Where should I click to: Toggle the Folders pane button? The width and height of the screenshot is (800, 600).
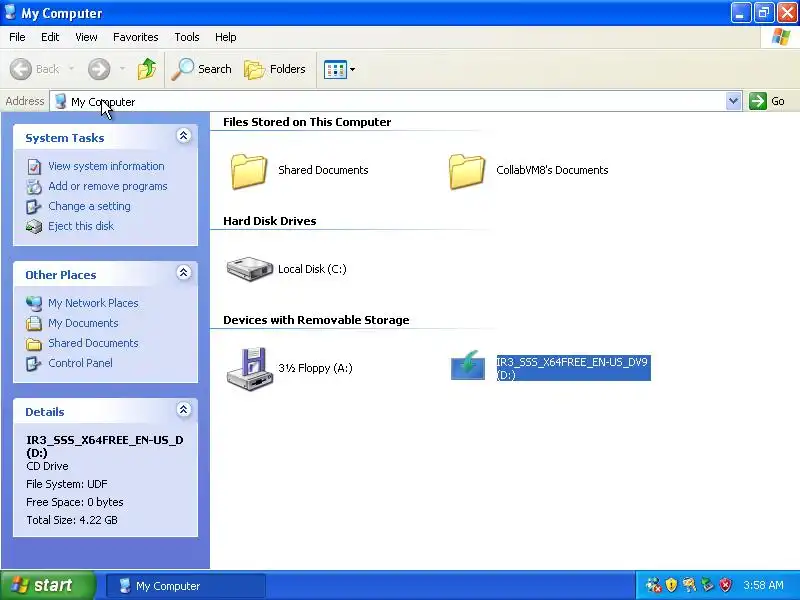point(274,69)
